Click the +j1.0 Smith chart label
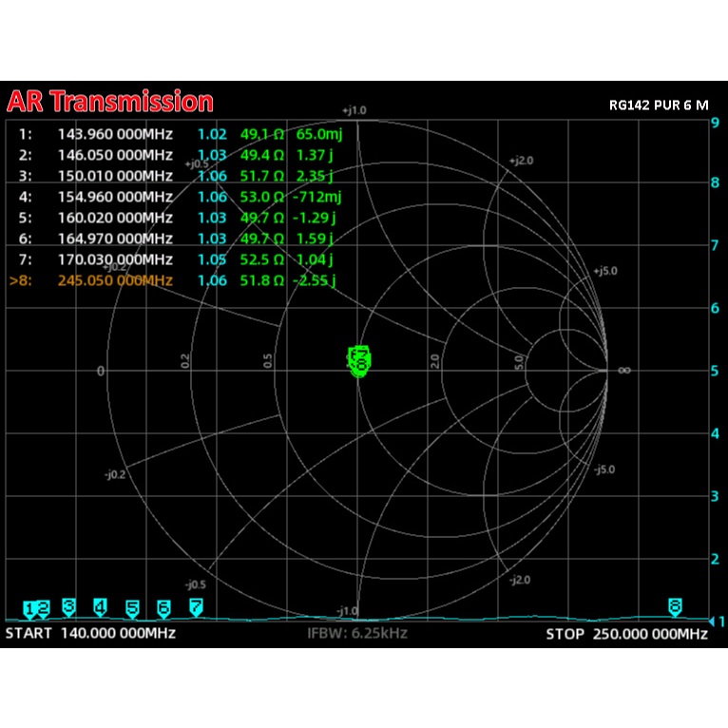The height and width of the screenshot is (728, 728). click(354, 110)
